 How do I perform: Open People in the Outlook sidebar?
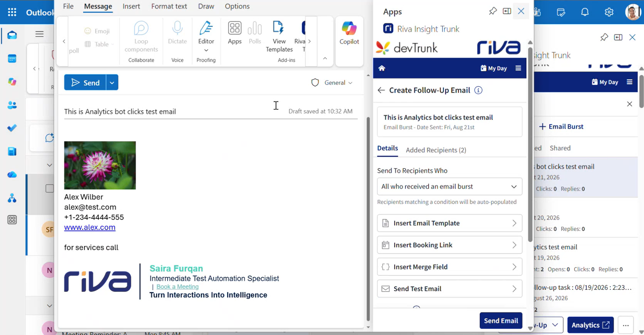[12, 105]
